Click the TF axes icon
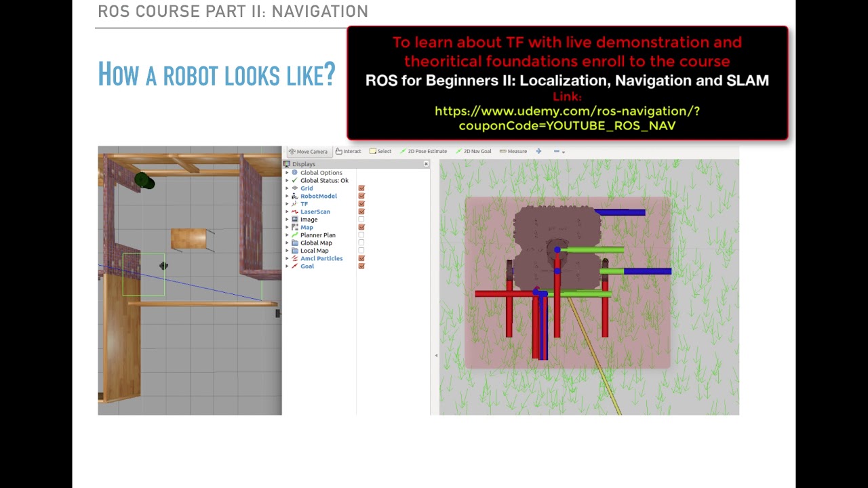The height and width of the screenshot is (488, 868). 294,204
